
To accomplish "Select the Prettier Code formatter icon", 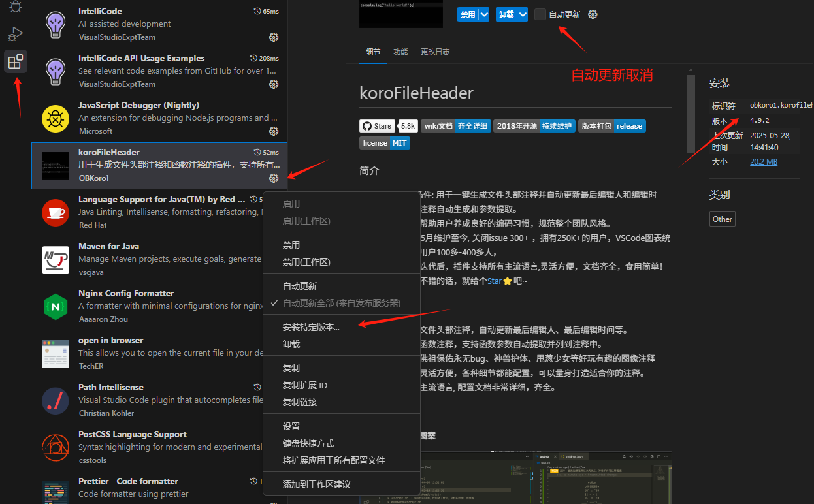I will click(x=56, y=493).
